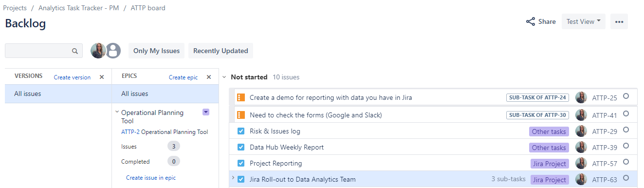Filter by the user photo avatar
Screen dimensions: 644x188
click(x=98, y=51)
